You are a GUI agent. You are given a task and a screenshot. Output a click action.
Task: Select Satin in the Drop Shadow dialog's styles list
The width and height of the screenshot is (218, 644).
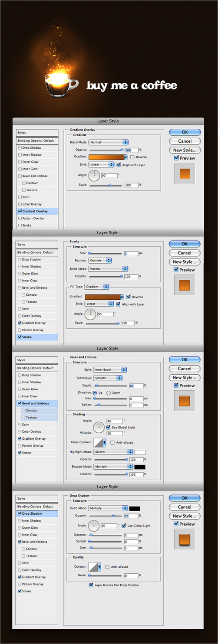coord(26,563)
